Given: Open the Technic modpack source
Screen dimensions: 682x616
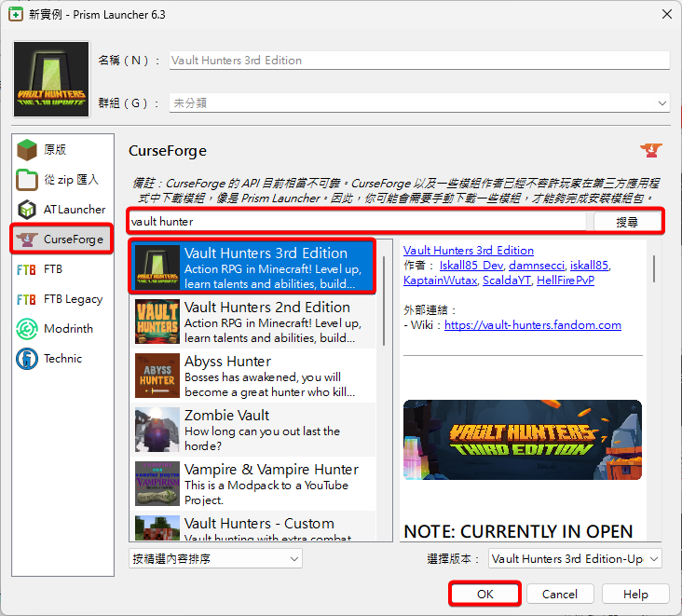Looking at the screenshot, I should coord(62,359).
